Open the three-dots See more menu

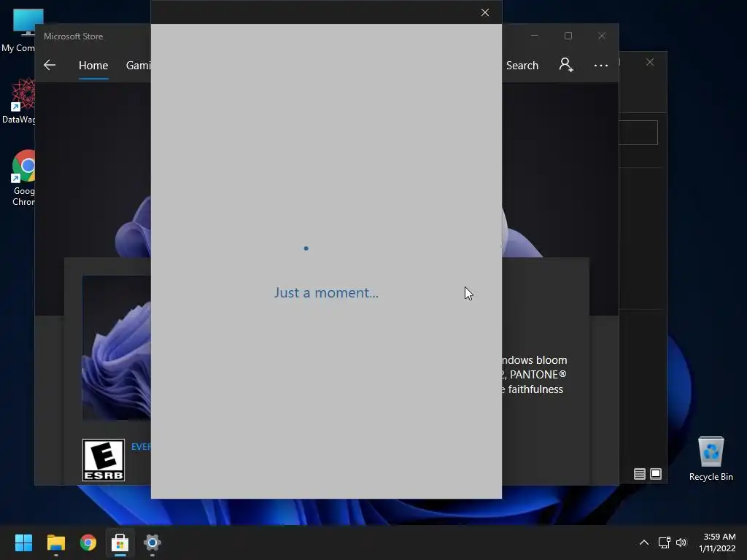point(601,65)
